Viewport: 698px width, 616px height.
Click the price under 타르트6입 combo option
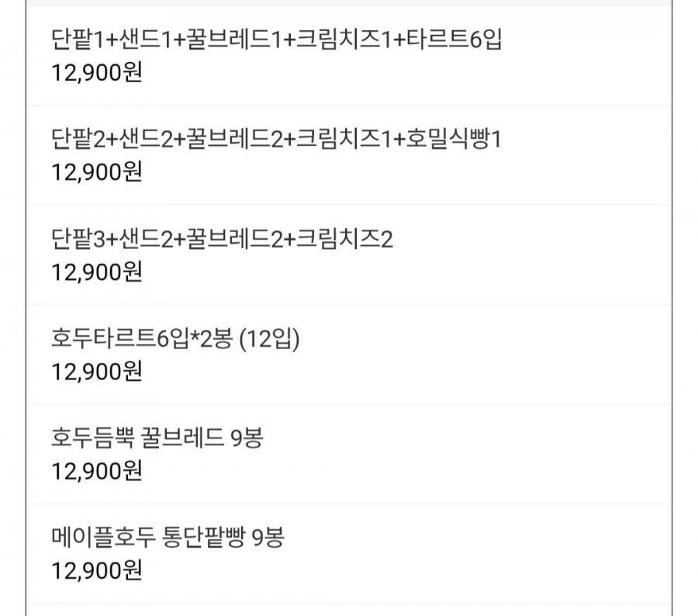point(96,73)
